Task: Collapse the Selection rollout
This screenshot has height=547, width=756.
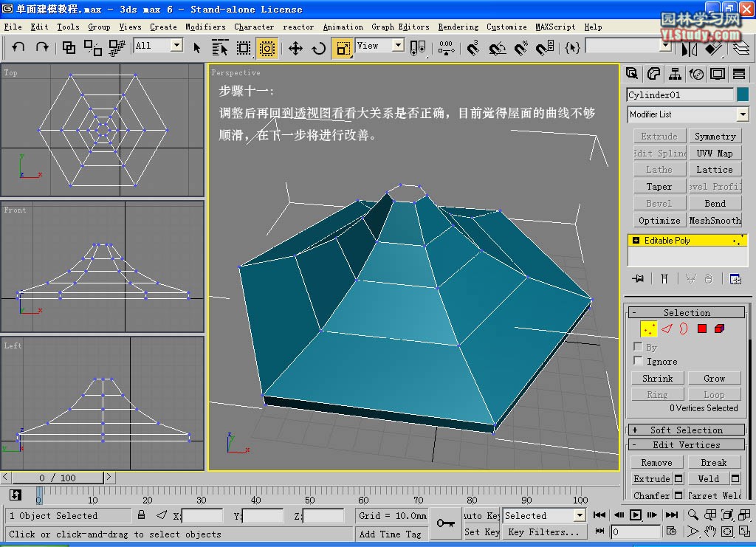Action: [686, 313]
